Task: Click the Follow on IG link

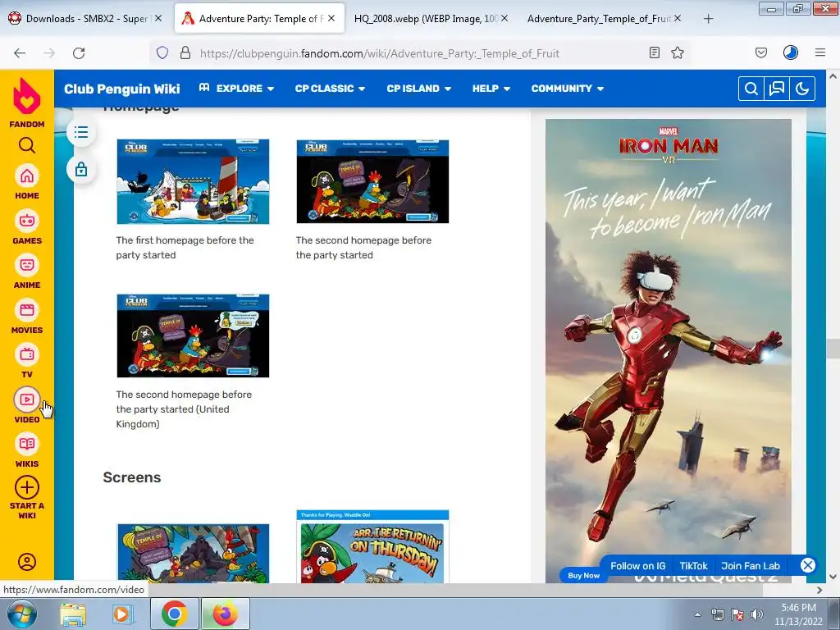Action: pyautogui.click(x=638, y=566)
